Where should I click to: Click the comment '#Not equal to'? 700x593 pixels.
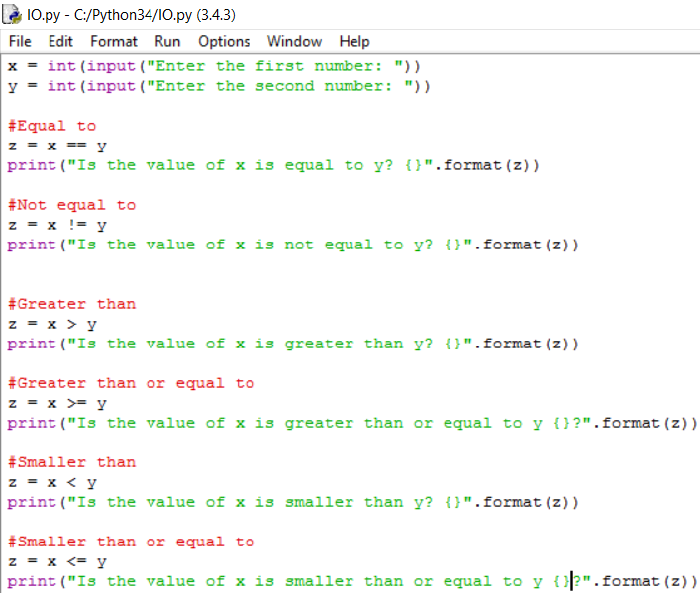pyautogui.click(x=71, y=205)
